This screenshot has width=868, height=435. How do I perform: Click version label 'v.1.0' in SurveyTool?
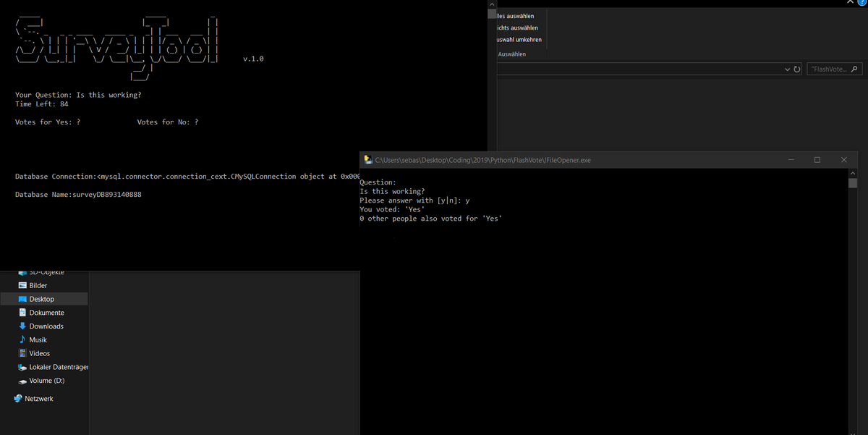coord(253,59)
